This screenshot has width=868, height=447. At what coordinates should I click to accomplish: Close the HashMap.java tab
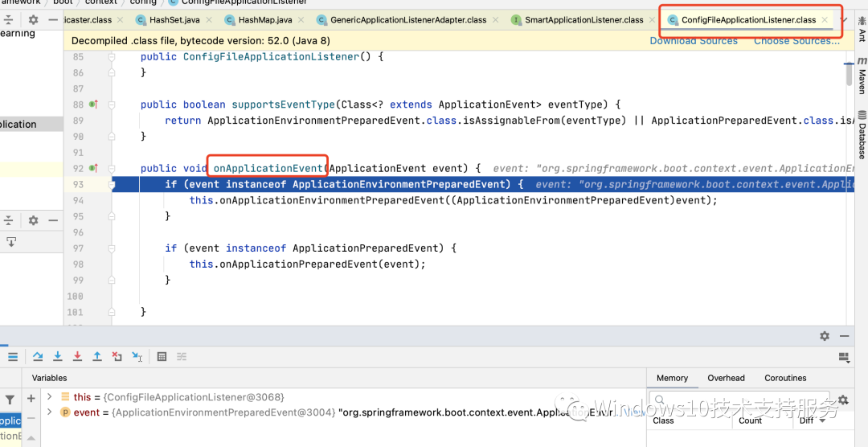tap(301, 20)
